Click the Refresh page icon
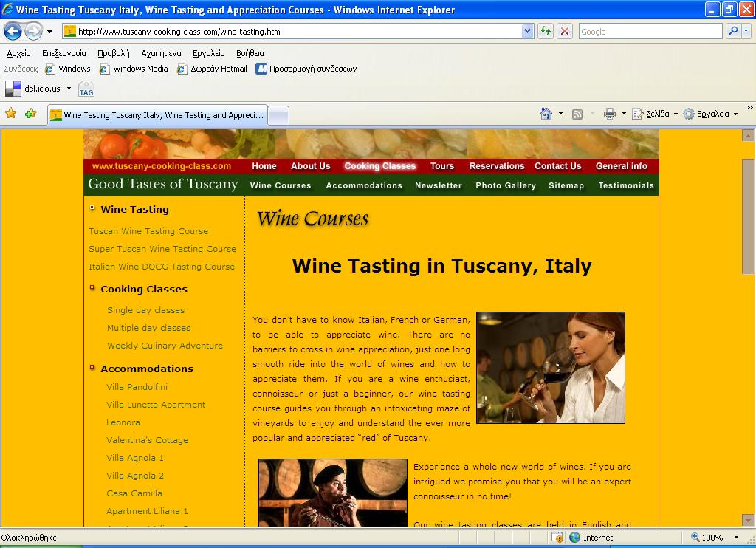 [x=546, y=31]
